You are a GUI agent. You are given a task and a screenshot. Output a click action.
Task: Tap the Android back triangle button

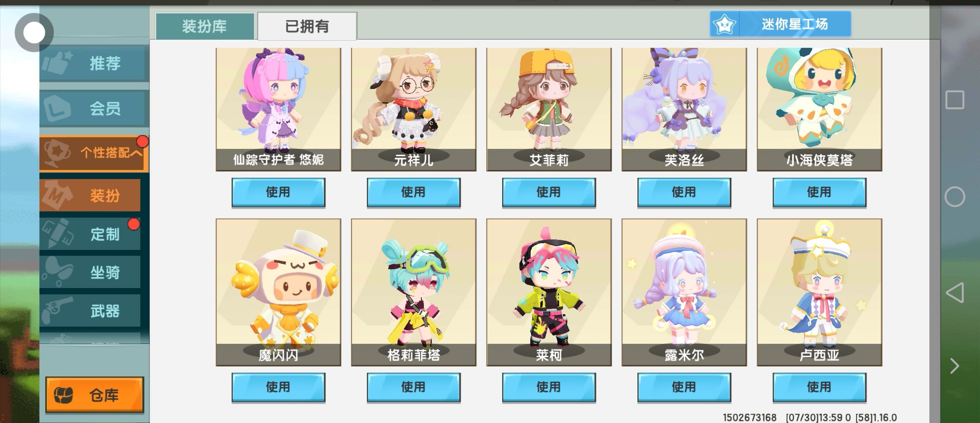[x=954, y=293]
